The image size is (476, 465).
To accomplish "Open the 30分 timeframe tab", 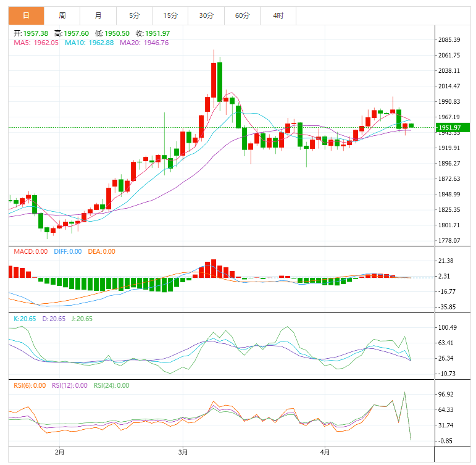I will click(x=206, y=15).
